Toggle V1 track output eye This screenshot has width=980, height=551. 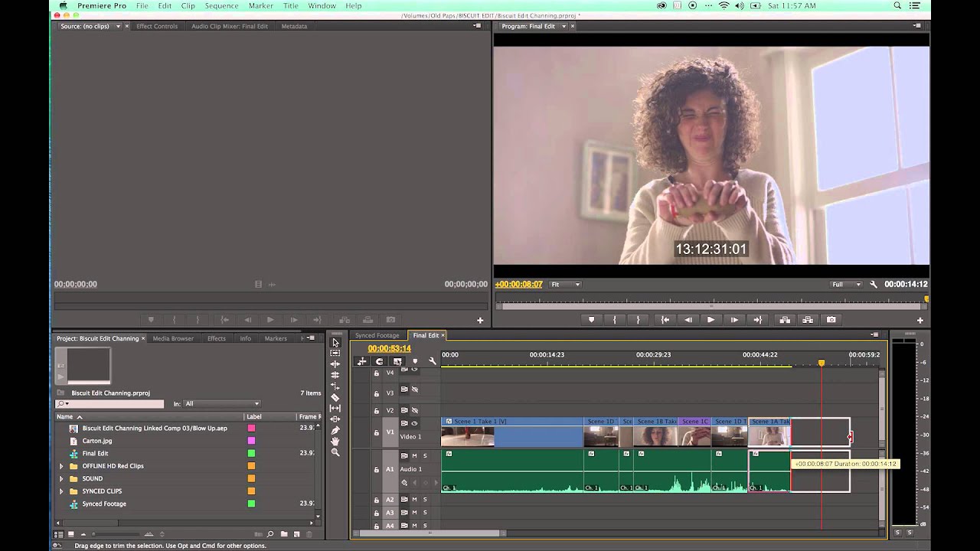(415, 423)
